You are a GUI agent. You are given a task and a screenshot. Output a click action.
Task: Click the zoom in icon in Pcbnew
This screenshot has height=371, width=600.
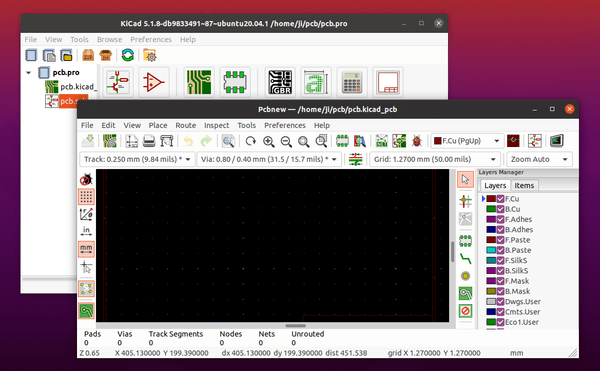click(x=269, y=141)
